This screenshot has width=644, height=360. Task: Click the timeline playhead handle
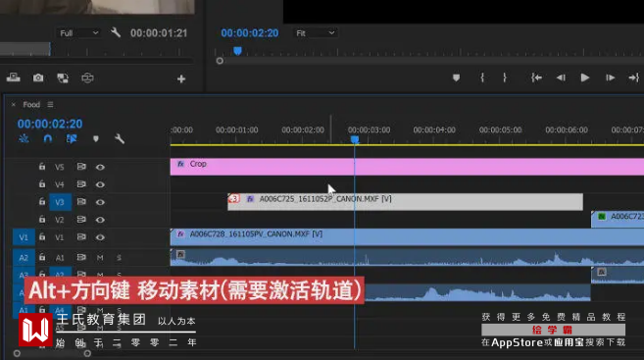click(x=355, y=139)
